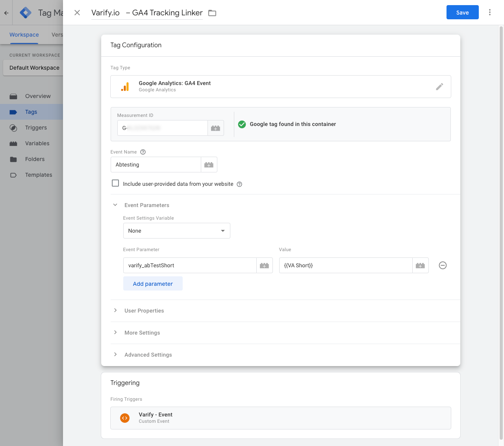
Task: Click the Folders sidebar icon
Action: click(13, 159)
